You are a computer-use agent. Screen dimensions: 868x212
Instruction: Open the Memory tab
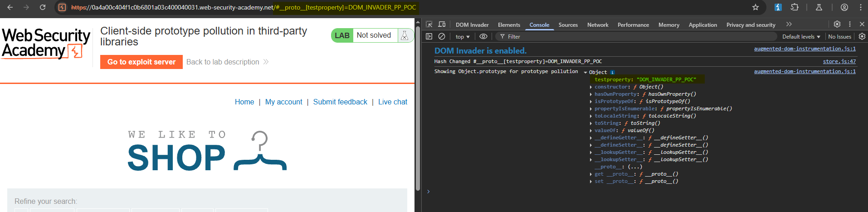pos(668,25)
